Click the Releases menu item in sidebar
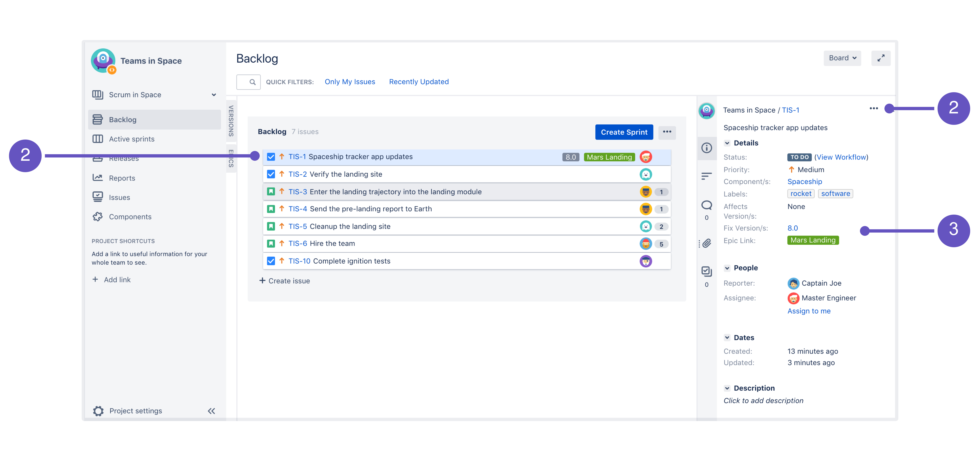 click(124, 158)
